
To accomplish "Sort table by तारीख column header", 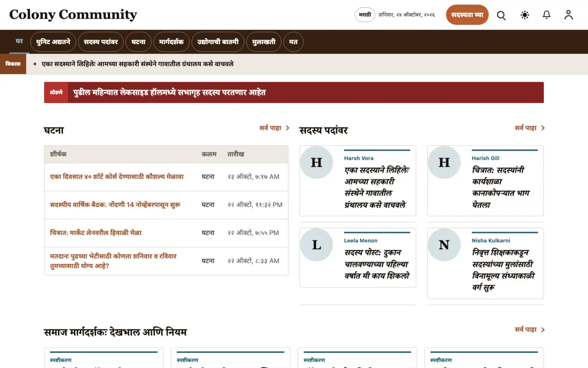I will tap(236, 154).
